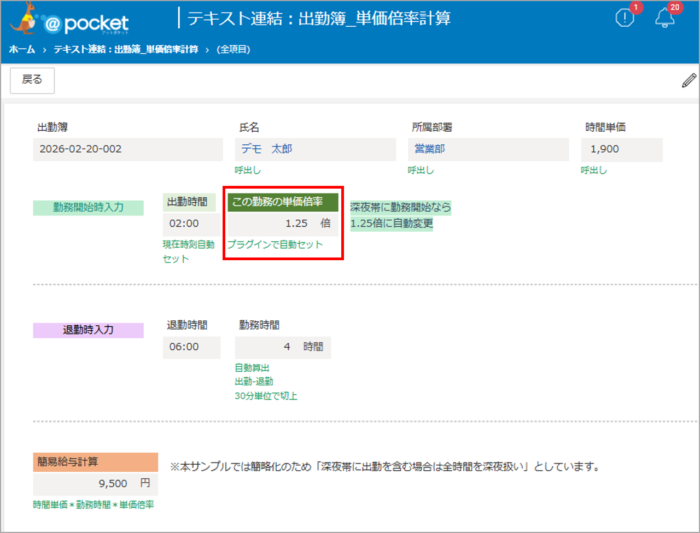The width and height of the screenshot is (700, 533).
Task: Click the 呼出し text under 氏名
Action: click(248, 171)
